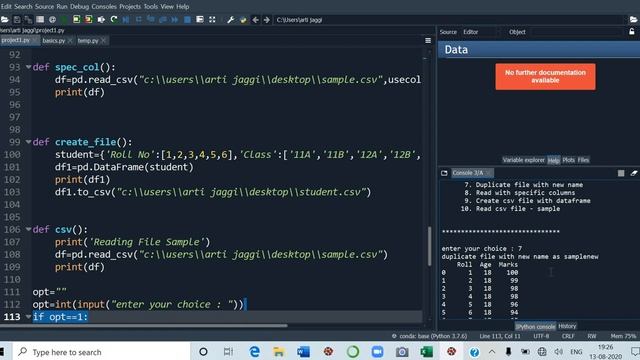Viewport: 640px width, 360px height.
Task: Switch to Variable explorer pane tab
Action: point(523,160)
